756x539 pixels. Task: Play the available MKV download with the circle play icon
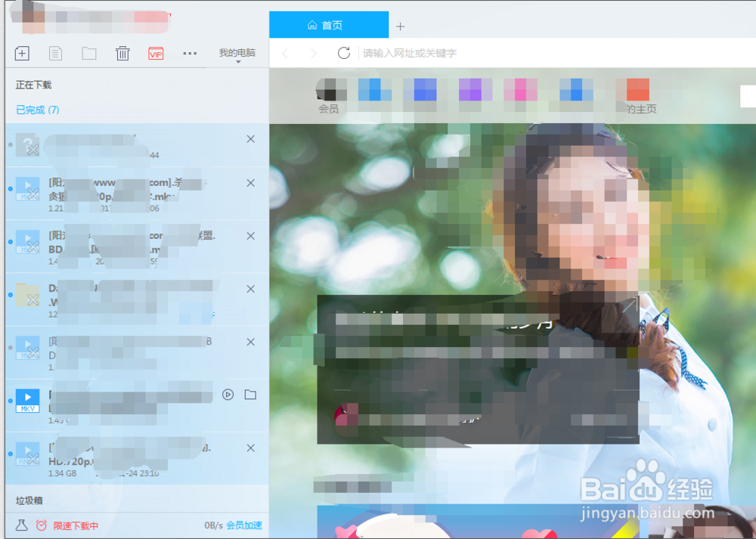[228, 395]
